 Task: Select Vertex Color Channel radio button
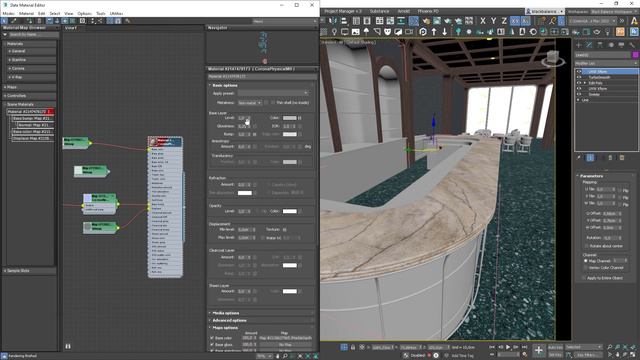click(586, 268)
